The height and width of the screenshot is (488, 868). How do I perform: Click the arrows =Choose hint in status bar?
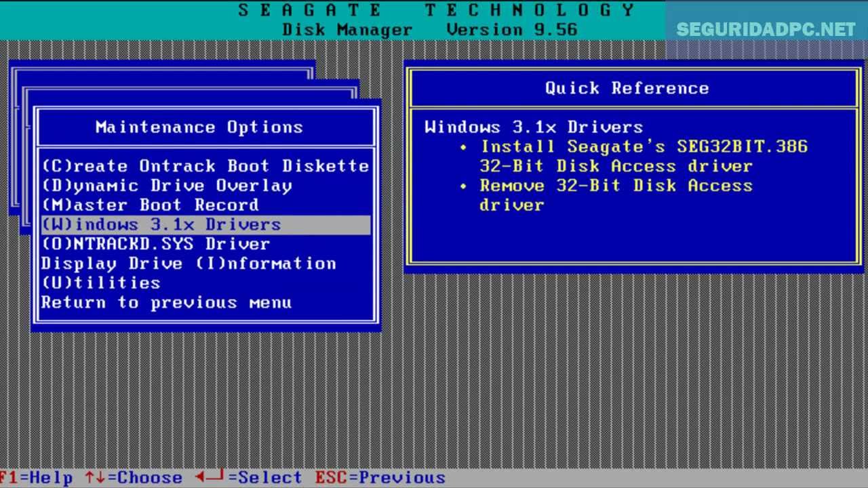click(134, 478)
